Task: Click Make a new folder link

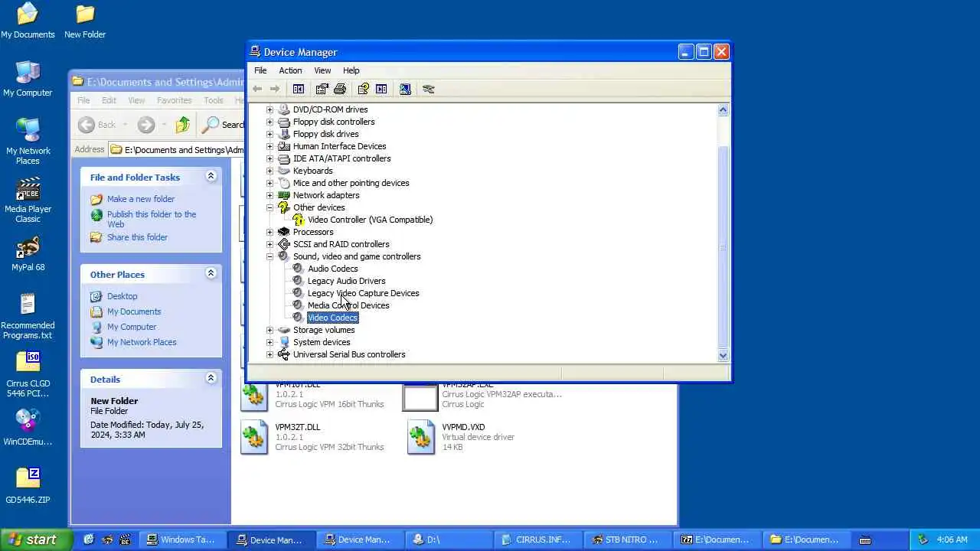Action: (140, 199)
